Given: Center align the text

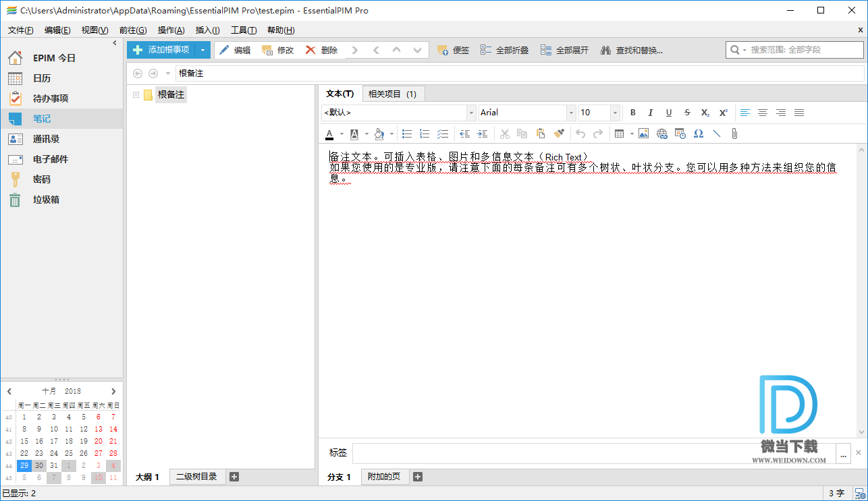Looking at the screenshot, I should pyautogui.click(x=763, y=113).
